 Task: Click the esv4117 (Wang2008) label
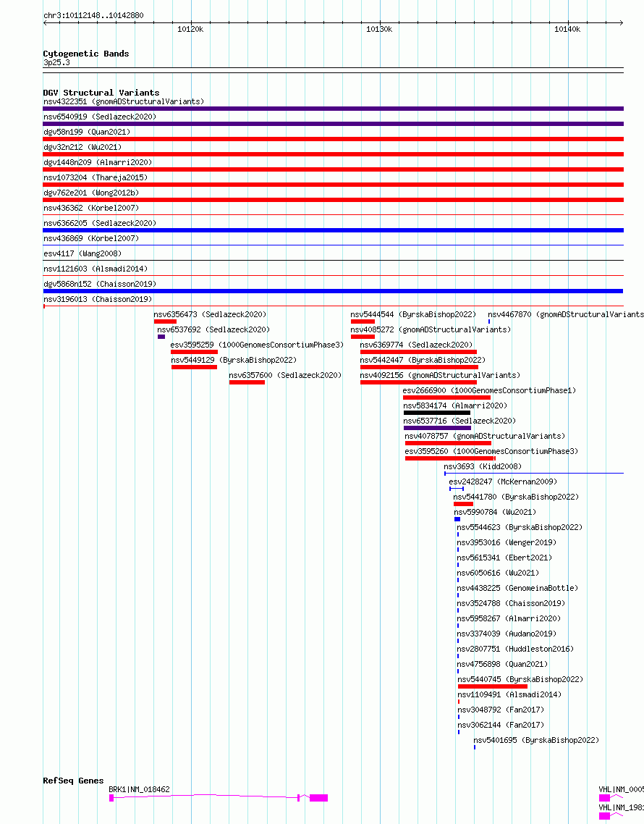coord(82,254)
